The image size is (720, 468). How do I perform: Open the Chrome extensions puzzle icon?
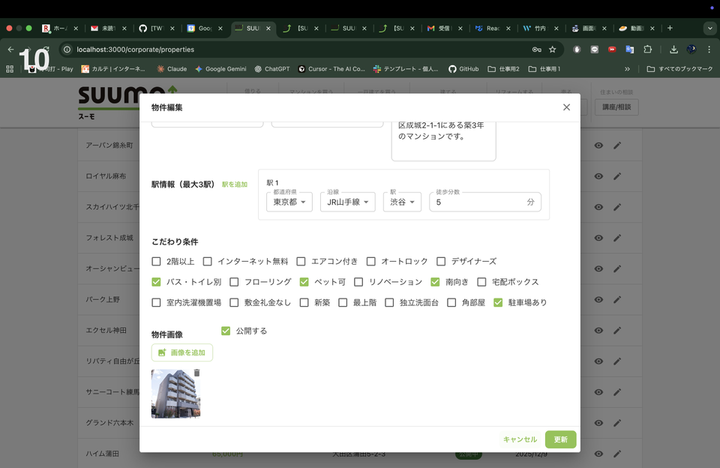(x=647, y=49)
